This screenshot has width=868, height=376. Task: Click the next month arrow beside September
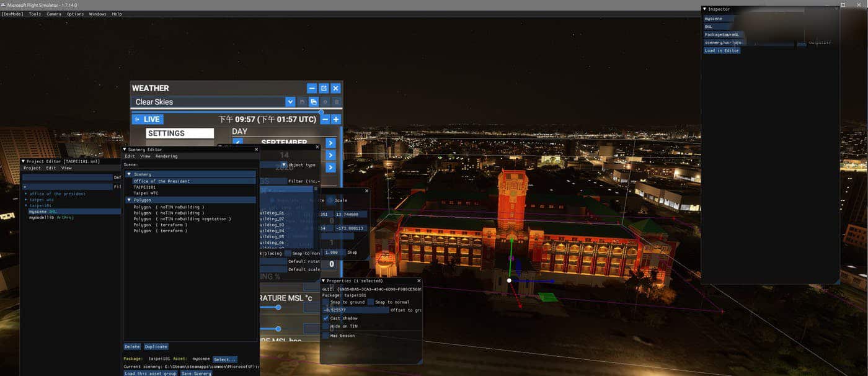click(x=330, y=143)
